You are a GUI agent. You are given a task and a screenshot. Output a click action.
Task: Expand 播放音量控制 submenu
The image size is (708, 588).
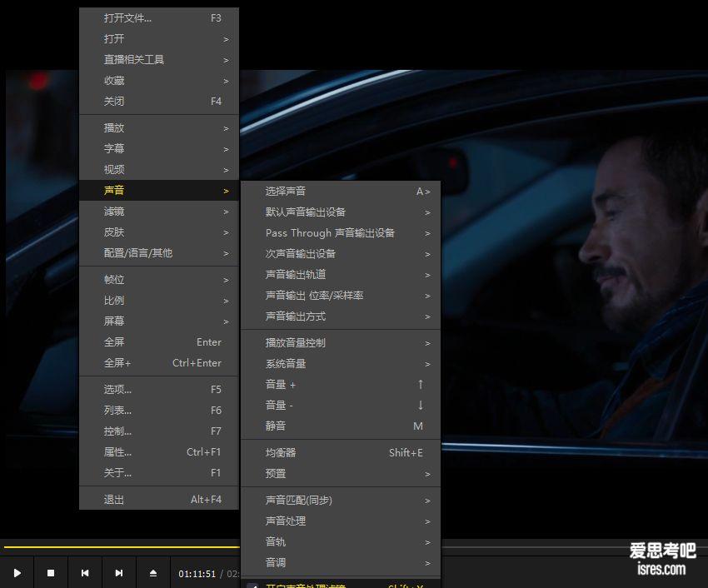(x=341, y=343)
